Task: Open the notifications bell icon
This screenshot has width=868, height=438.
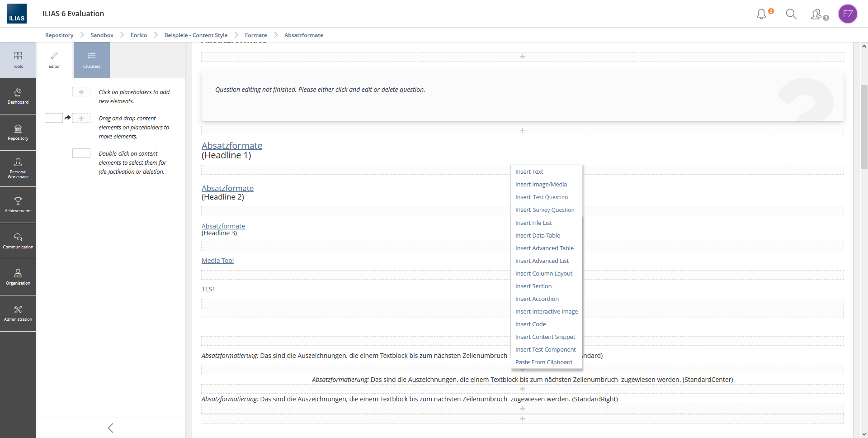Action: click(762, 14)
